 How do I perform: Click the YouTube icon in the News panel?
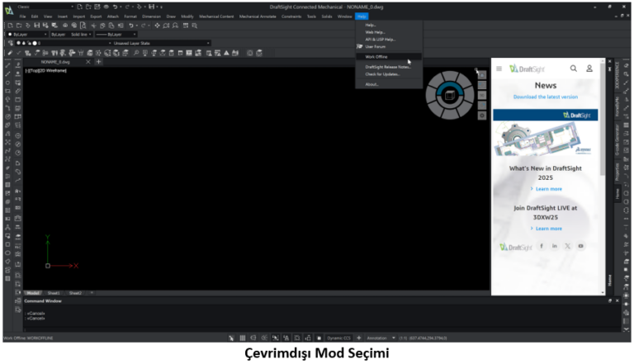tap(581, 246)
